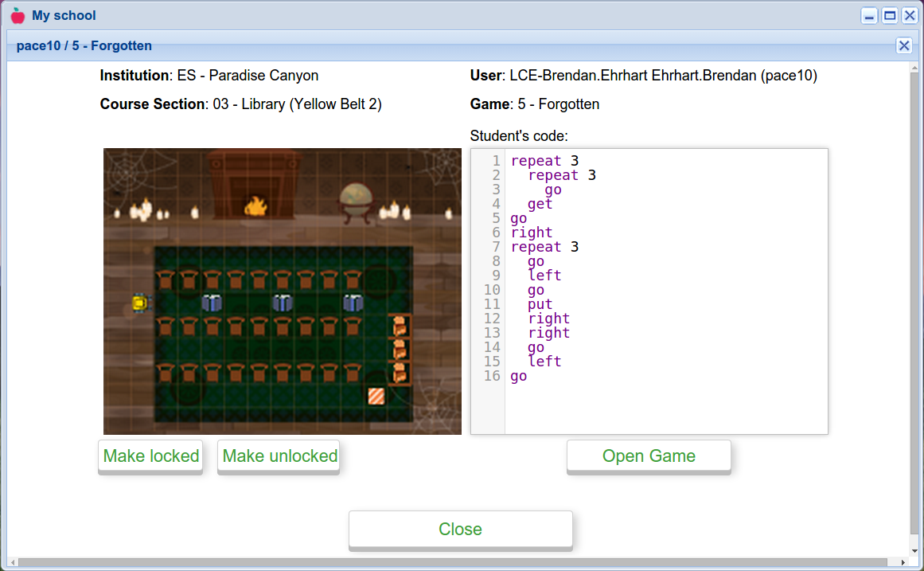Click the red apple icon in the title bar
The height and width of the screenshot is (571, 924).
click(x=18, y=16)
